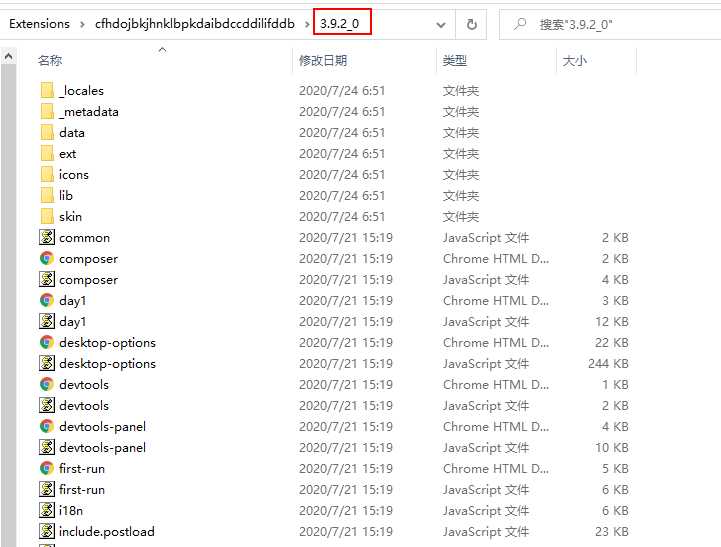Click the first-run Chrome HTML icon

47,469
